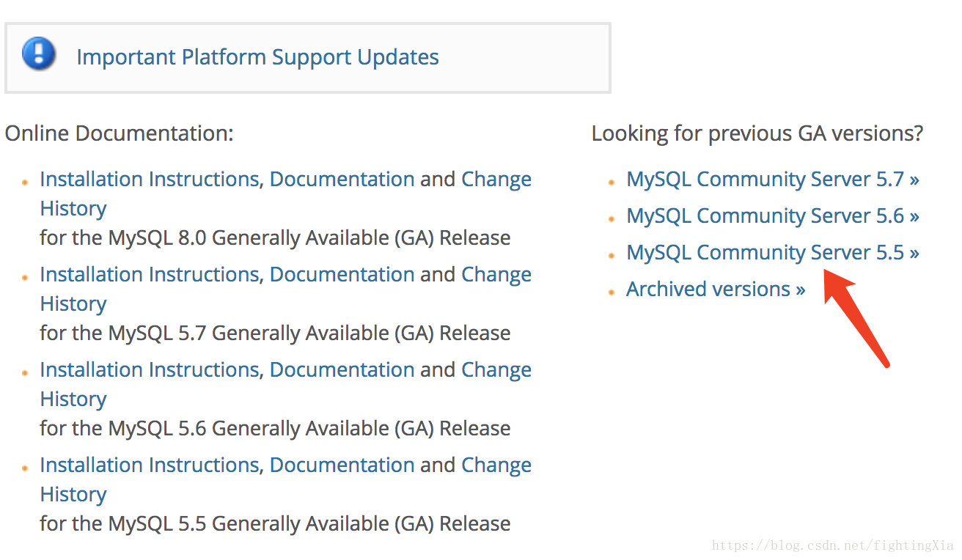
Task: Open the Archived versions link
Action: [715, 289]
